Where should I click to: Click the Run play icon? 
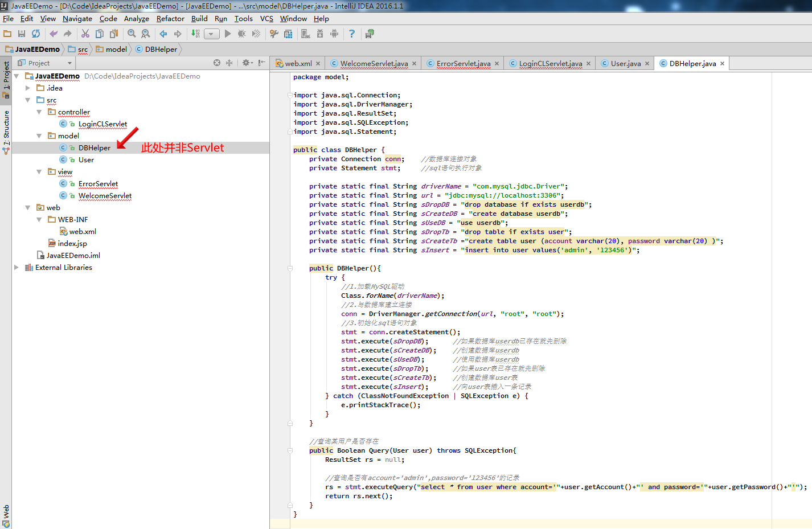[x=228, y=34]
